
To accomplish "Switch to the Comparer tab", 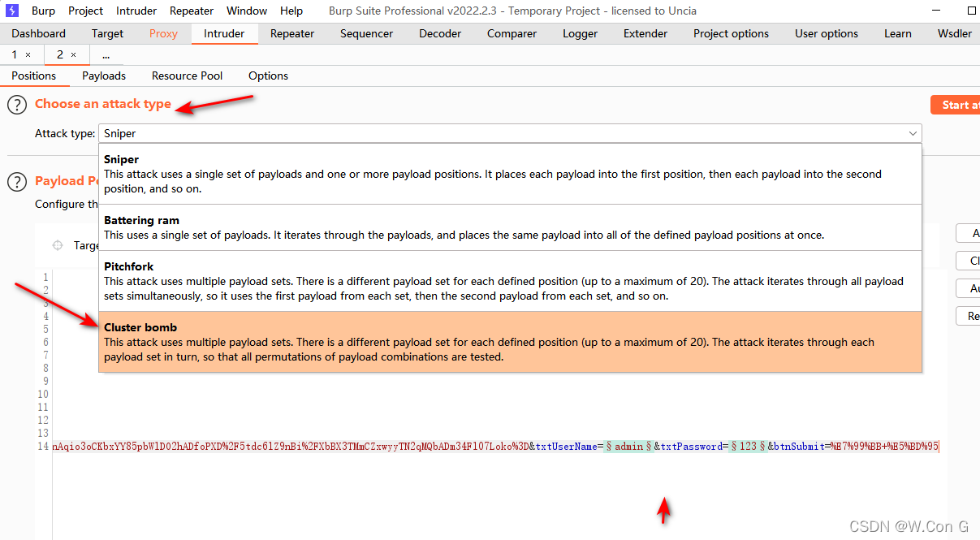I will pos(512,33).
